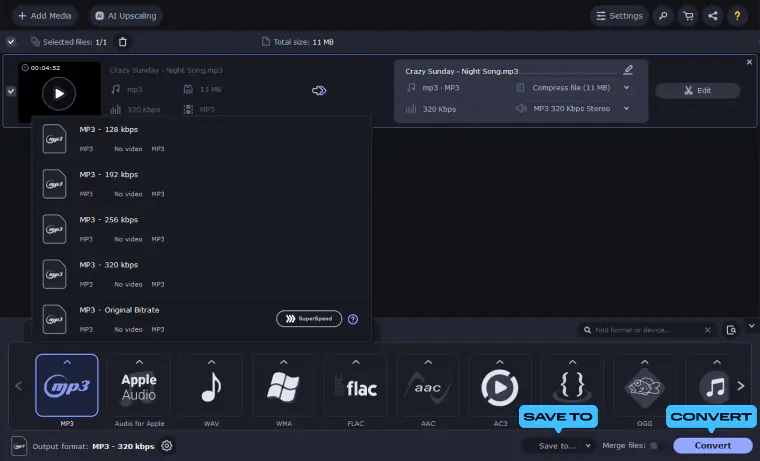Expand presets chevron above WMA

(284, 362)
